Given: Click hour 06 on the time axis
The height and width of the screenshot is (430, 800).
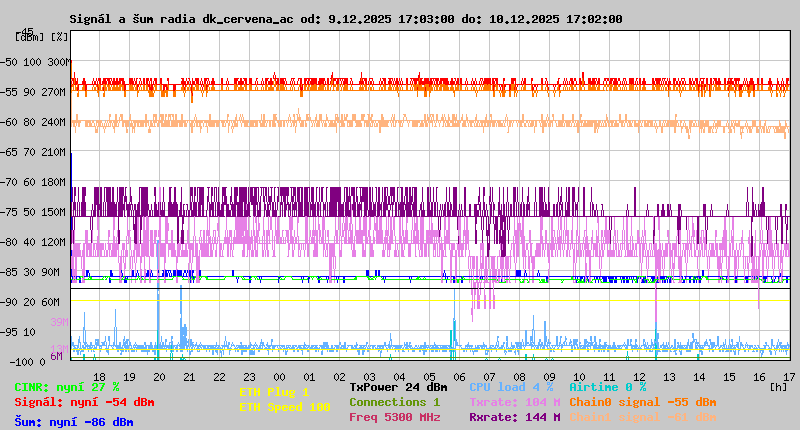Looking at the screenshot, I should click(459, 376).
